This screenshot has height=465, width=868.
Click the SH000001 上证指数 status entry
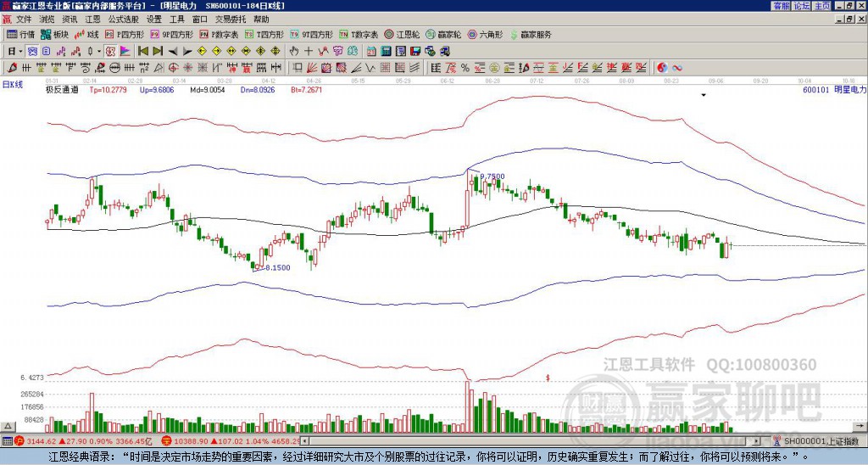(x=821, y=441)
